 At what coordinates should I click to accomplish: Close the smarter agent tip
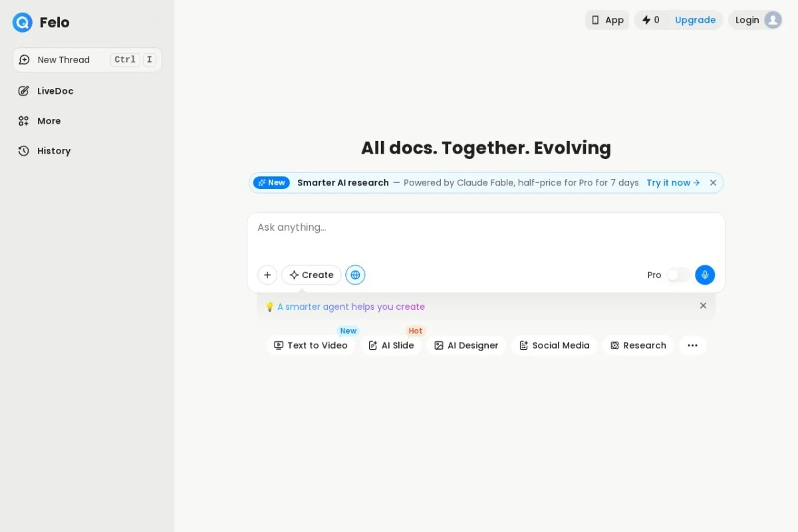pos(703,306)
